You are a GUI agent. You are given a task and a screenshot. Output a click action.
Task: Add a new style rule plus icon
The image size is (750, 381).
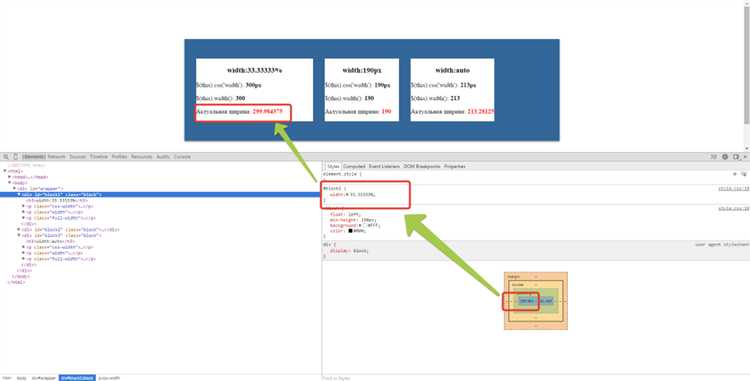(735, 174)
